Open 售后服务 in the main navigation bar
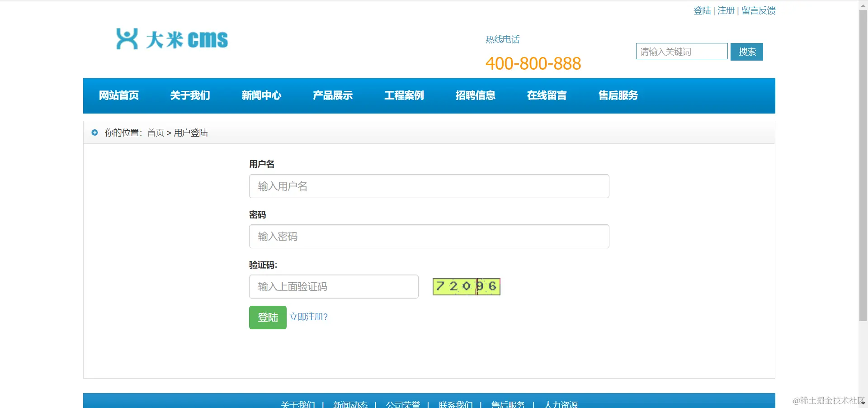The height and width of the screenshot is (408, 868). [618, 95]
